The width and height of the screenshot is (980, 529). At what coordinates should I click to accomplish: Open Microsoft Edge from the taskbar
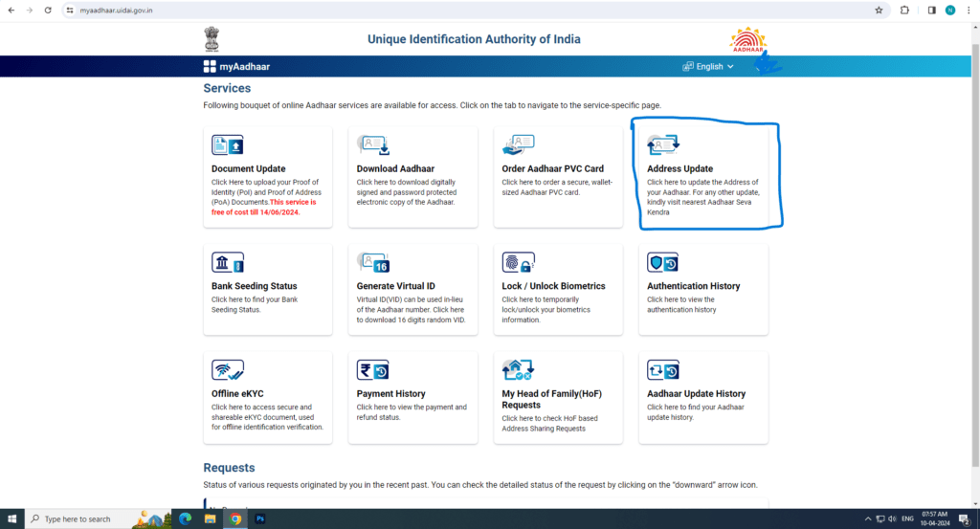pos(185,518)
